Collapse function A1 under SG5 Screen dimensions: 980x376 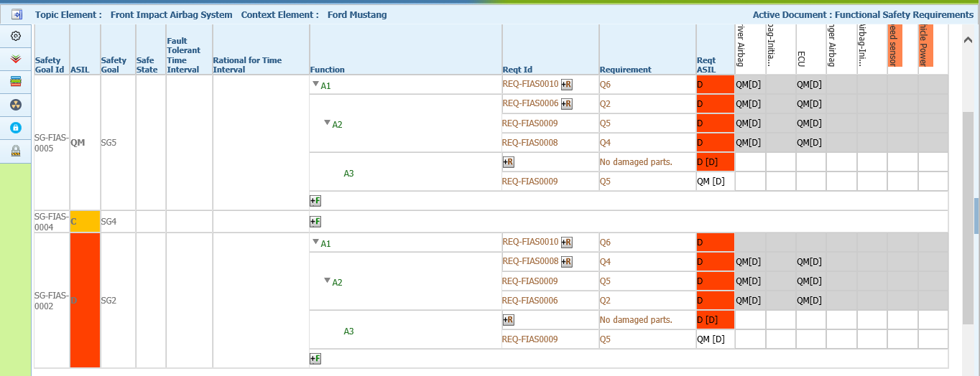tap(315, 85)
